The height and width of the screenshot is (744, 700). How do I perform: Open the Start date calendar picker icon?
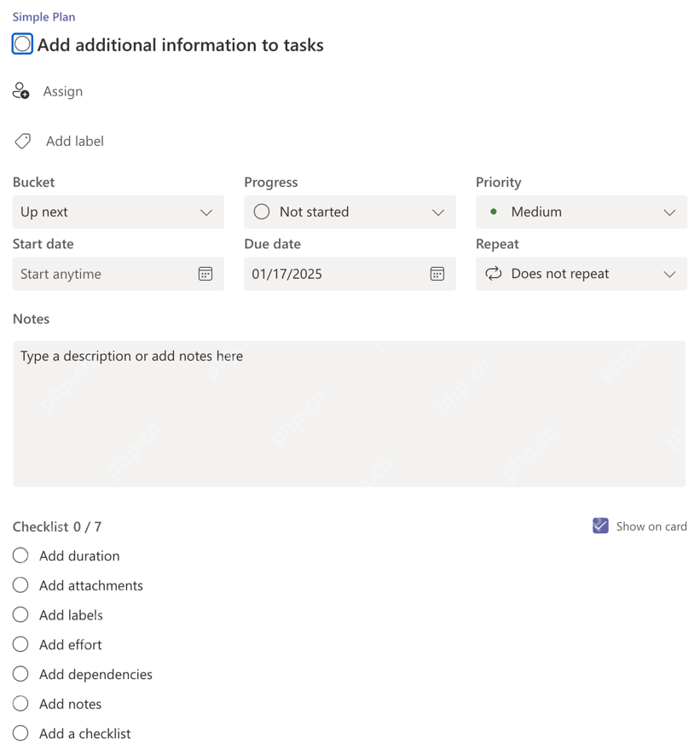(x=205, y=274)
